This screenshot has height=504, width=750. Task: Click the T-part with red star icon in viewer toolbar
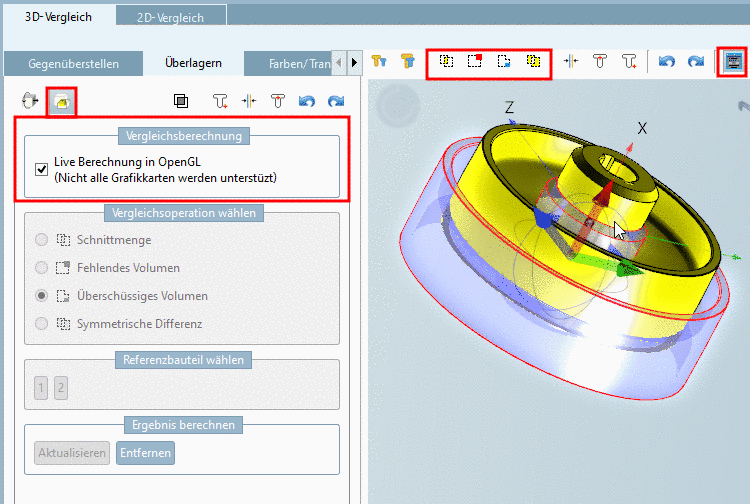629,61
